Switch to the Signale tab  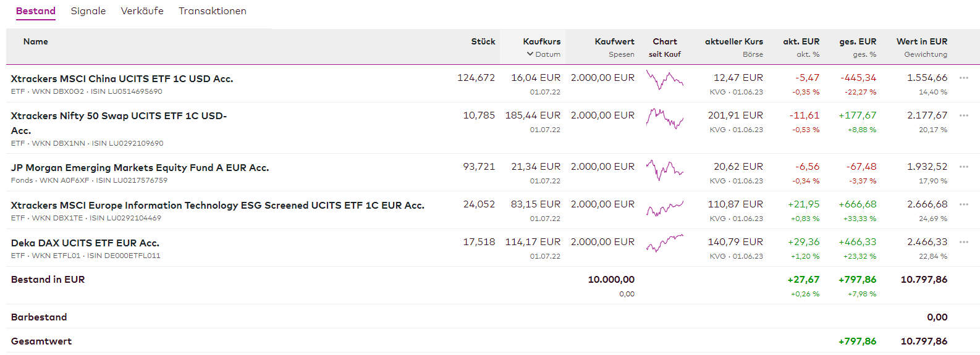click(x=88, y=11)
